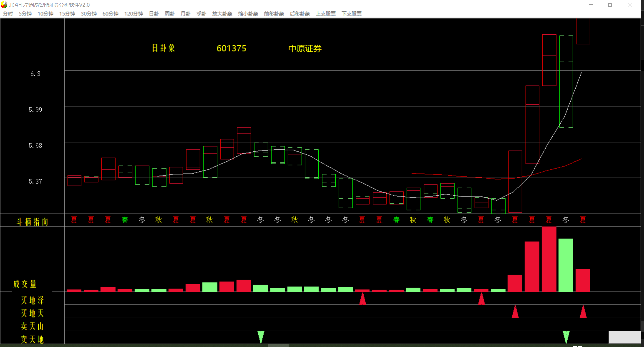Image resolution: width=644 pixels, height=347 pixels.
Task: Click first green 卖天地 sell arrow marker
Action: (x=261, y=337)
